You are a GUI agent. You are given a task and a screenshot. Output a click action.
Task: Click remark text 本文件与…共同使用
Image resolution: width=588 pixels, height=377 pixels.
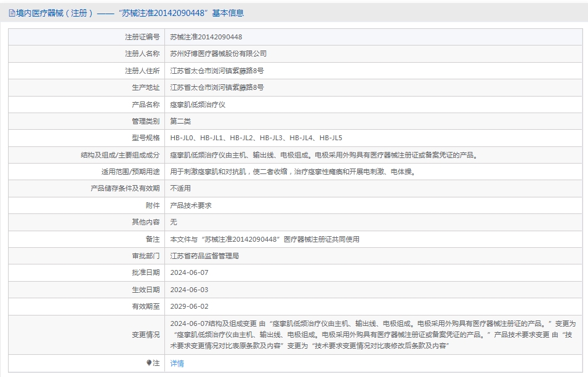[265, 239]
